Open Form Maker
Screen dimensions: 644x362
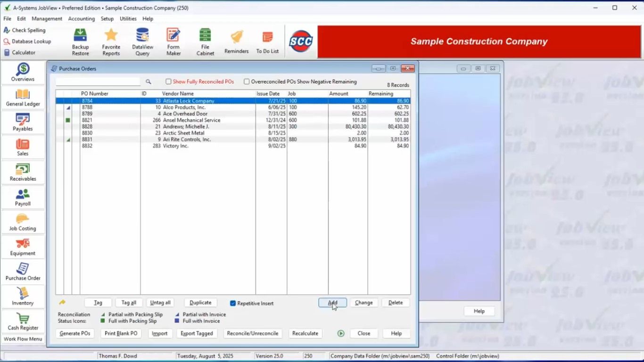173,41
